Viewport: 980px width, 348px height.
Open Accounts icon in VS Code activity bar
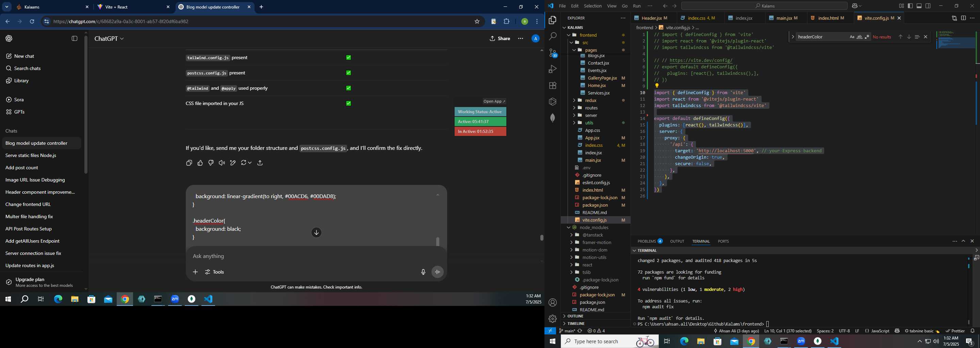[x=552, y=303]
